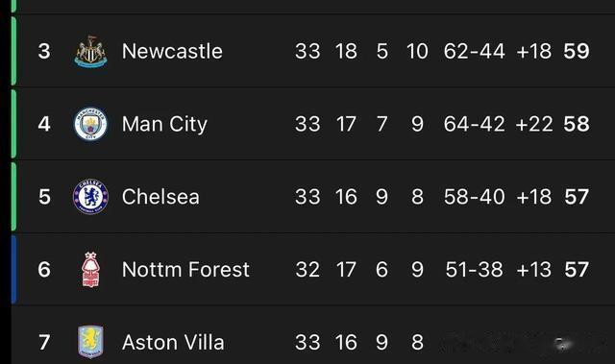
Task: Click Nottm Forest's 51-38 goals record
Action: [474, 270]
